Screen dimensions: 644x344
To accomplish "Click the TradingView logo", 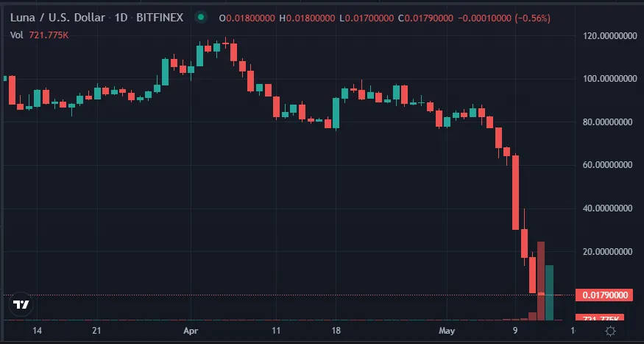I will tap(21, 304).
